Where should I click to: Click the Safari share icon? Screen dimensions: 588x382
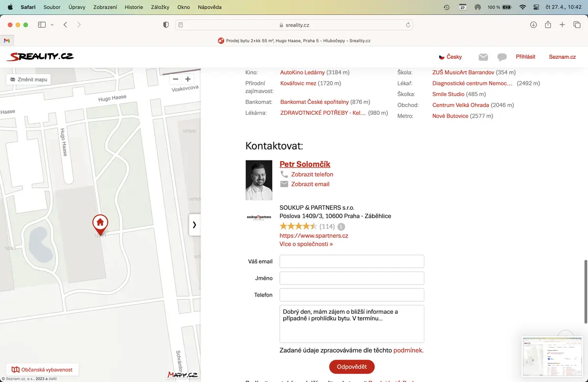click(548, 25)
